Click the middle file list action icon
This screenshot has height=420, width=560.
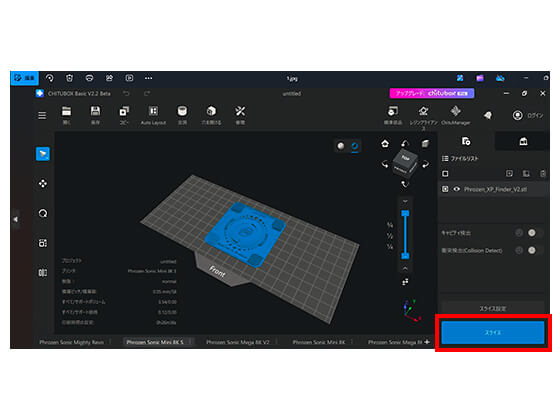[x=526, y=174]
